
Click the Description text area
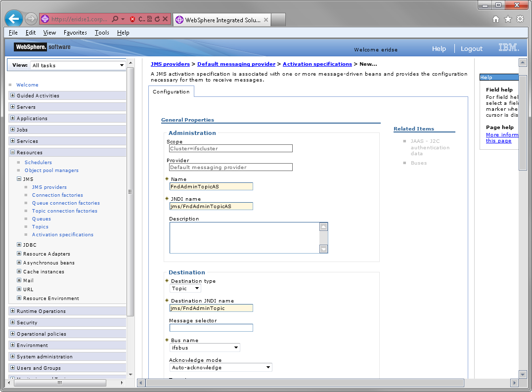tap(245, 238)
